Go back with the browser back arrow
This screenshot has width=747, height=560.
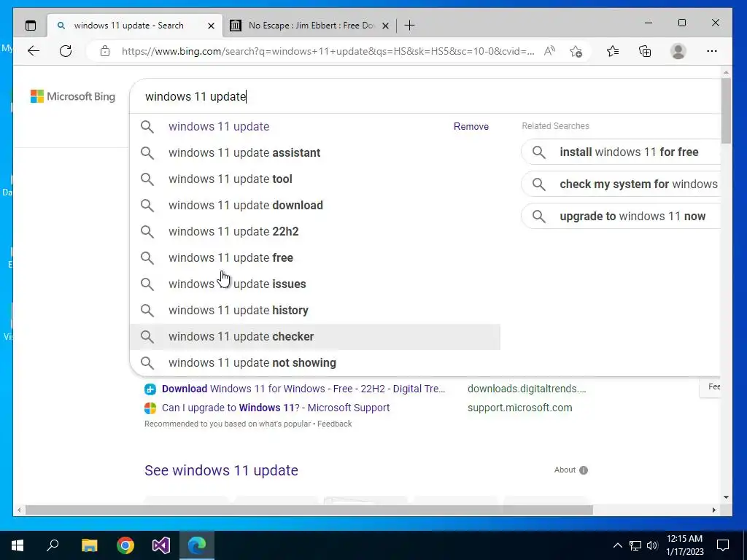pos(34,51)
